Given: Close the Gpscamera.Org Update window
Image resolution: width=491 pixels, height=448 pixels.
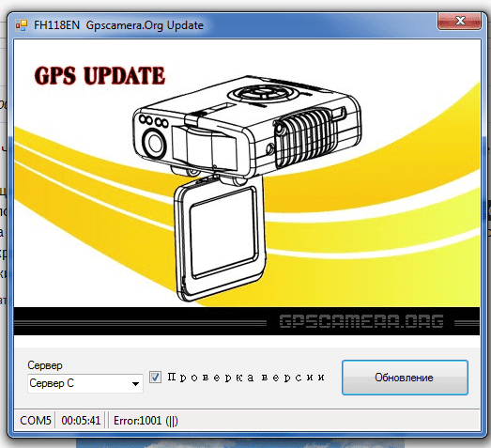Looking at the screenshot, I should point(459,22).
